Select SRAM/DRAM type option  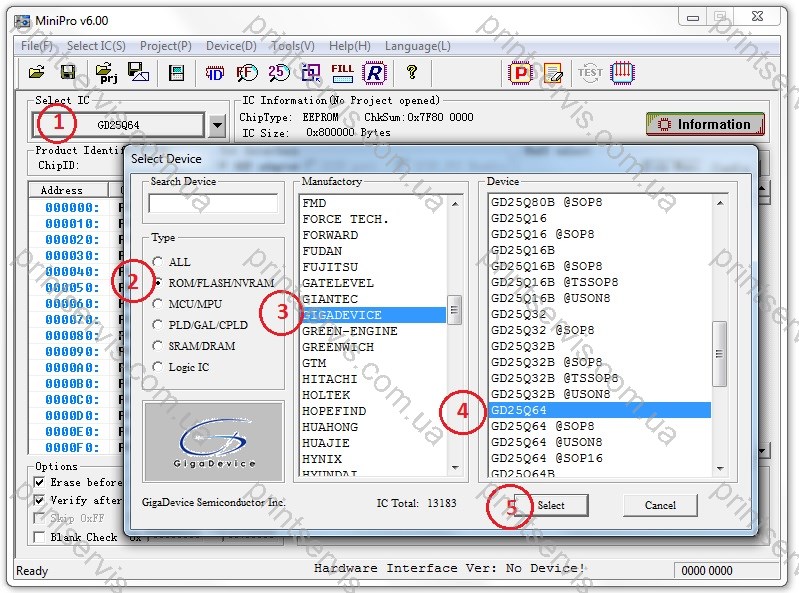[x=158, y=346]
